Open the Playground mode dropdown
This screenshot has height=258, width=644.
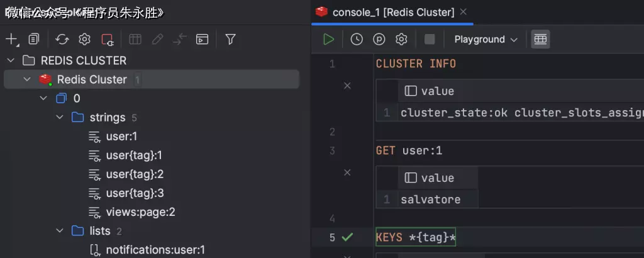(x=486, y=39)
